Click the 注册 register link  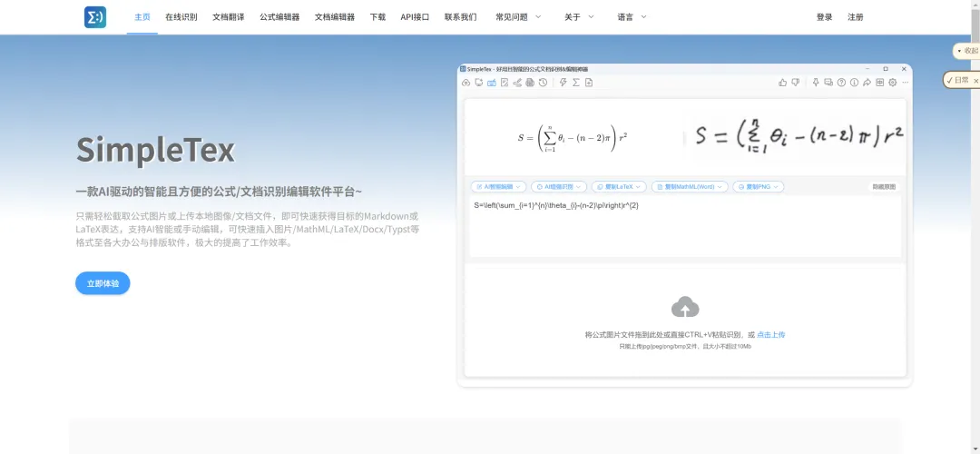(x=855, y=17)
